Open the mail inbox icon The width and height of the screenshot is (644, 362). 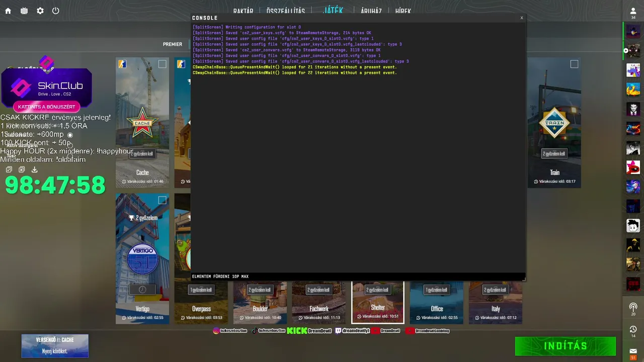(x=633, y=353)
